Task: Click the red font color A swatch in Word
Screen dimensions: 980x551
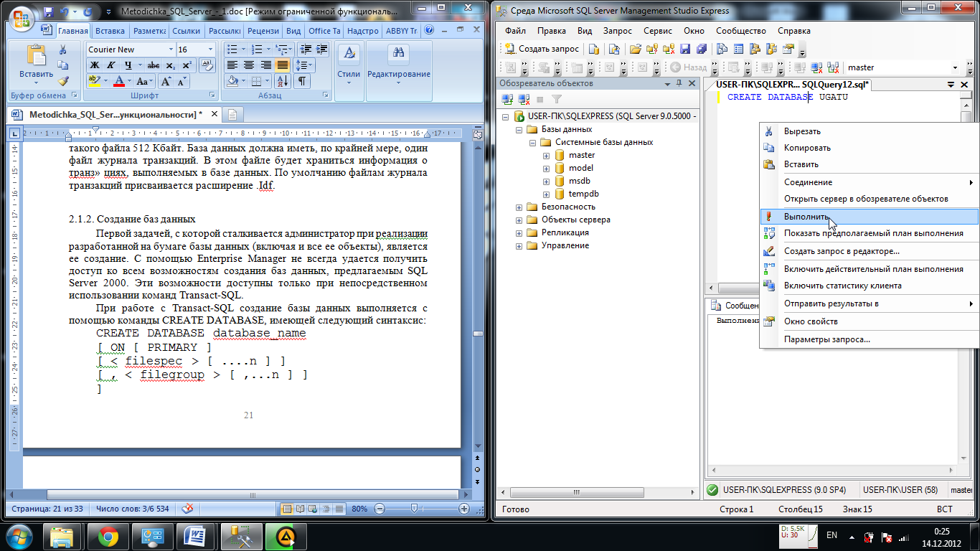Action: pos(119,82)
